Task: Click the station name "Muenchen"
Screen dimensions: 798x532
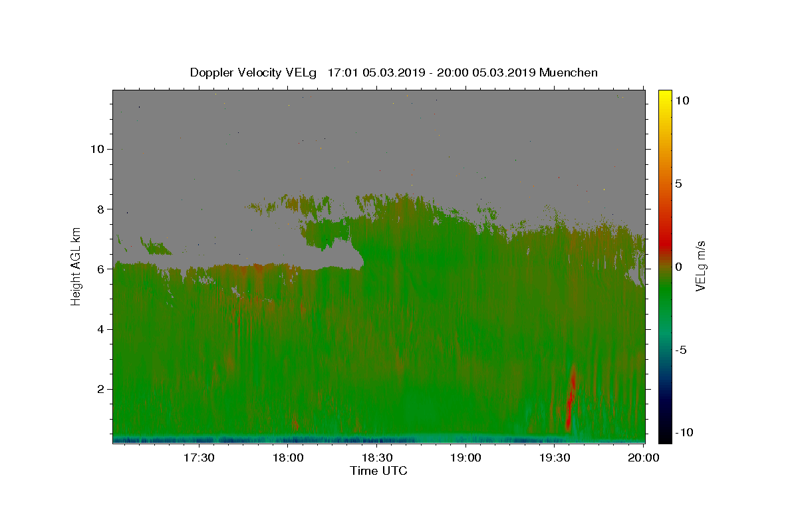Action: click(569, 72)
